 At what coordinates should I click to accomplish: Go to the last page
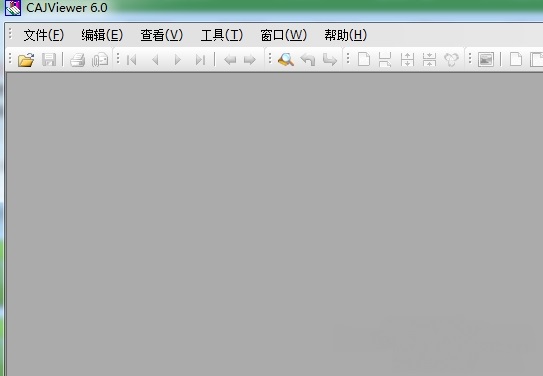pos(200,60)
